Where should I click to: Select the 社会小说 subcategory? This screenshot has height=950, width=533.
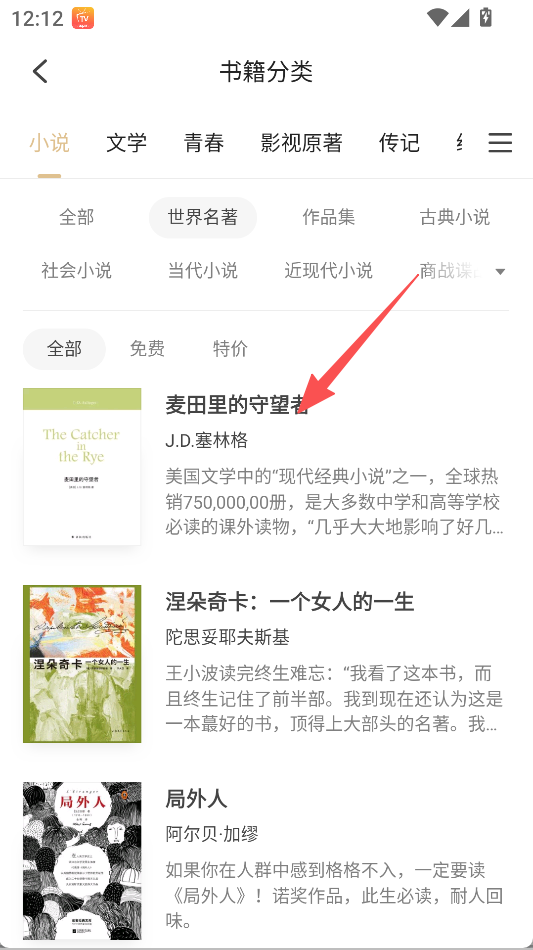coord(76,271)
